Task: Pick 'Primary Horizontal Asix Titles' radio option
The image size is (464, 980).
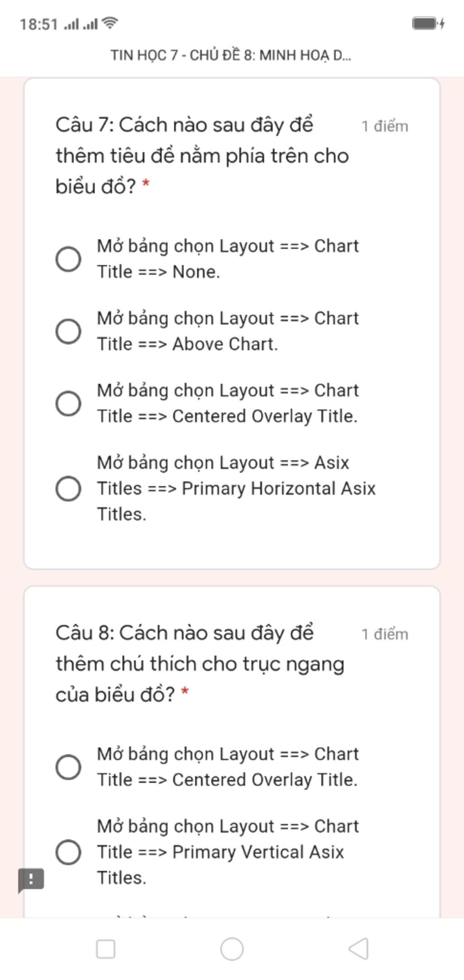Action: (68, 489)
